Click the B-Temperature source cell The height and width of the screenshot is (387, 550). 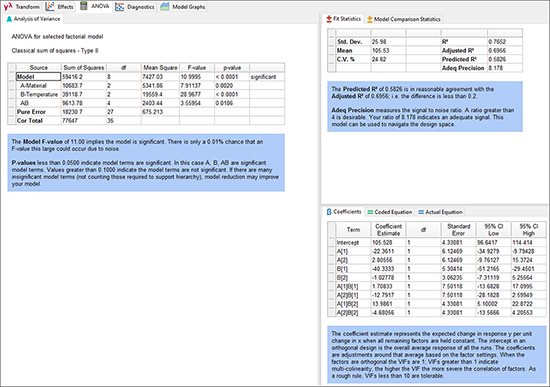click(x=39, y=94)
